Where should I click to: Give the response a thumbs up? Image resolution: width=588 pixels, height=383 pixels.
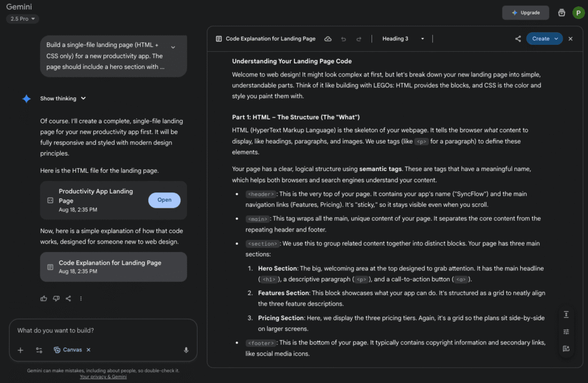point(44,298)
